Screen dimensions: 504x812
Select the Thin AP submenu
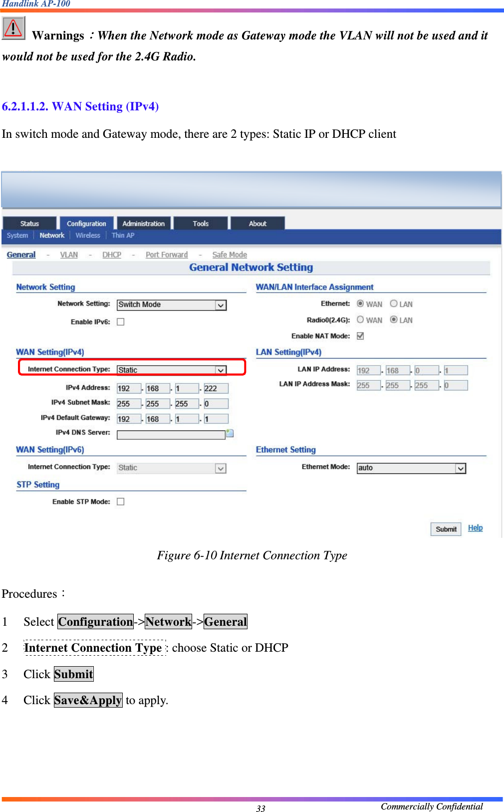click(123, 235)
